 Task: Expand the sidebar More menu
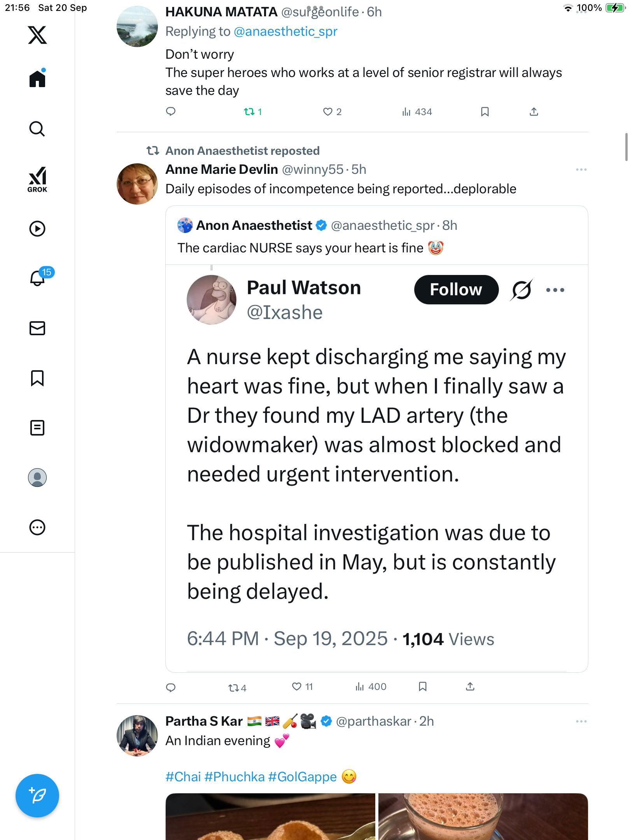pos(37,527)
